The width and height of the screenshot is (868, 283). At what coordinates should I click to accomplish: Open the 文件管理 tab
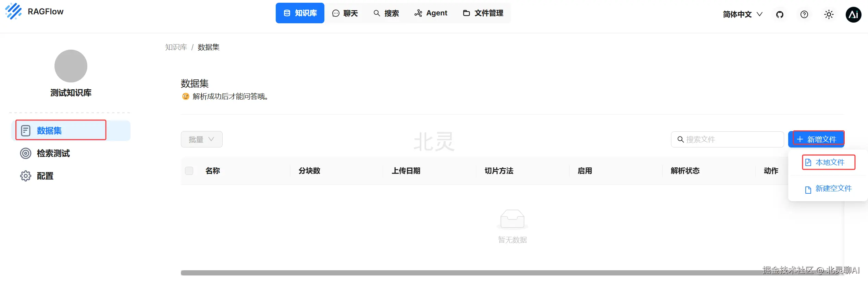point(483,13)
